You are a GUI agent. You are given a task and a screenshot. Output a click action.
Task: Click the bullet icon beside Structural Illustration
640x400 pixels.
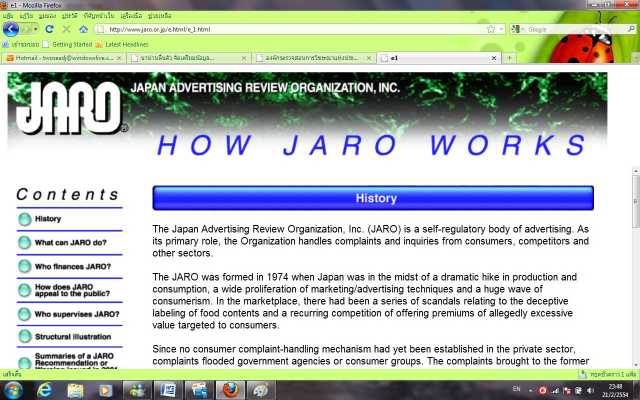click(x=24, y=337)
